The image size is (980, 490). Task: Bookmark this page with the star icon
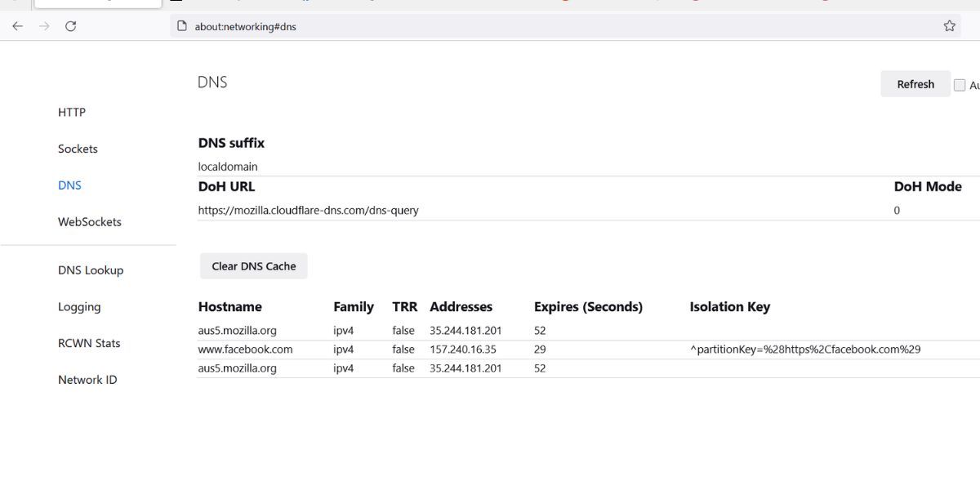[949, 25]
